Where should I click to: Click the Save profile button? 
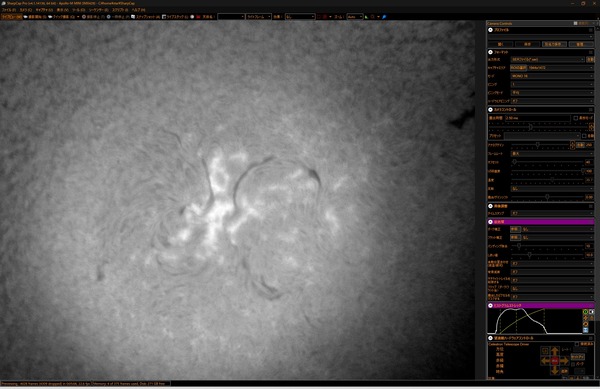pyautogui.click(x=527, y=44)
